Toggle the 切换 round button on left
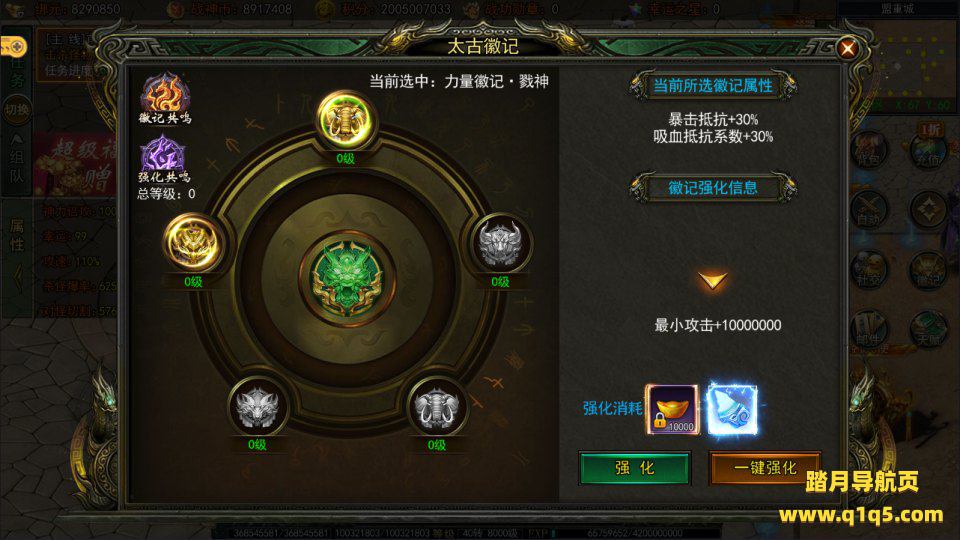Viewport: 960px width, 540px height. pos(17,110)
